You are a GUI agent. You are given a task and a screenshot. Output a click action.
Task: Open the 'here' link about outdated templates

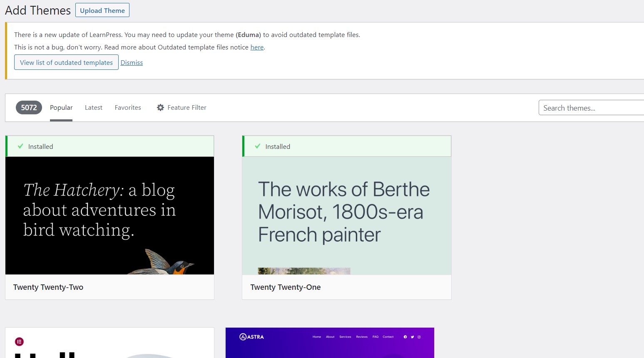pos(257,47)
